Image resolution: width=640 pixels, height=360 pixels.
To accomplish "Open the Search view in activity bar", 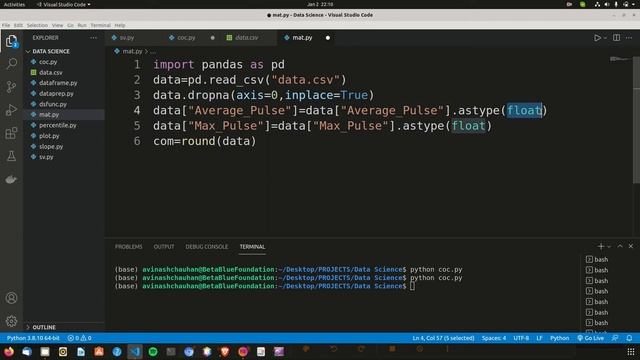I will pyautogui.click(x=11, y=63).
